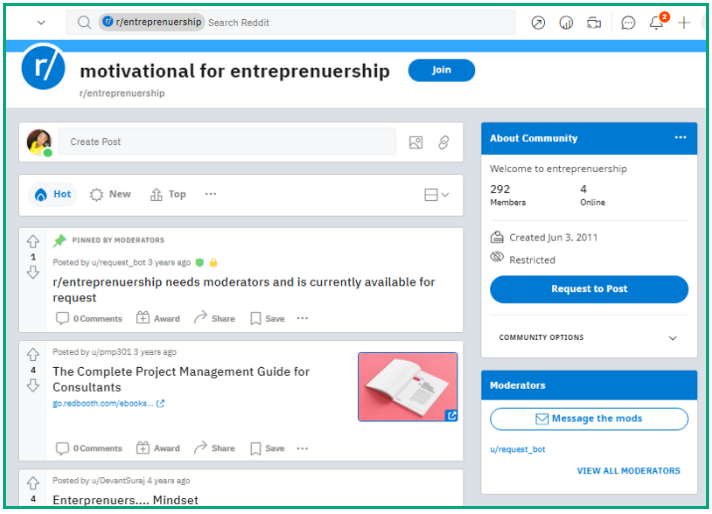This screenshot has width=712, height=514.
Task: Open comments on the pinned post
Action: (89, 318)
